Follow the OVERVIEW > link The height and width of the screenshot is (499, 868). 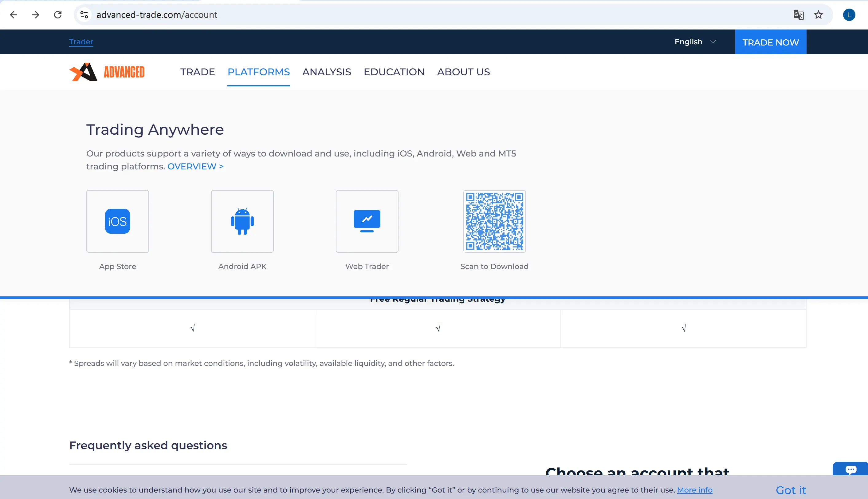195,166
